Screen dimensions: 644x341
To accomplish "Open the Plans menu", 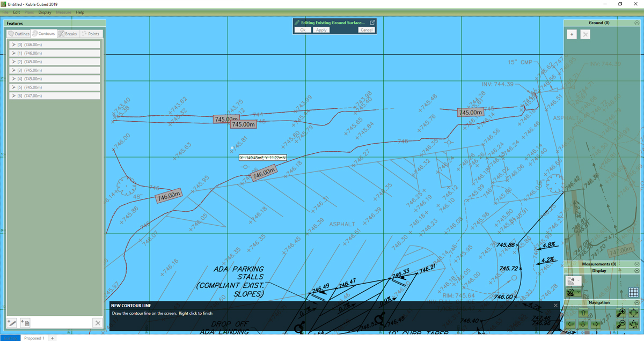I will click(29, 12).
